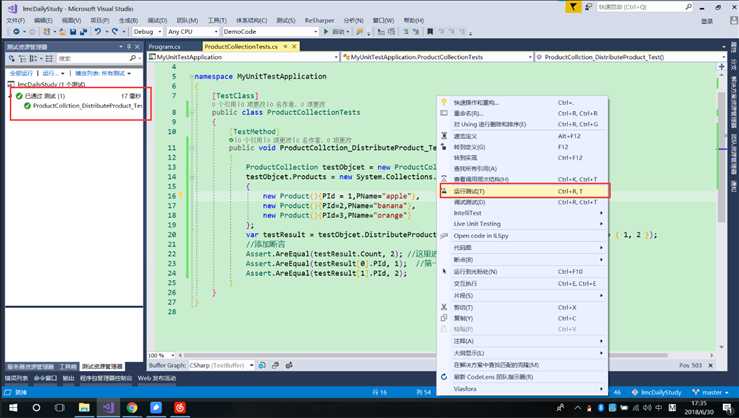Choose Cut Ctrl+X in context menu

click(x=523, y=307)
